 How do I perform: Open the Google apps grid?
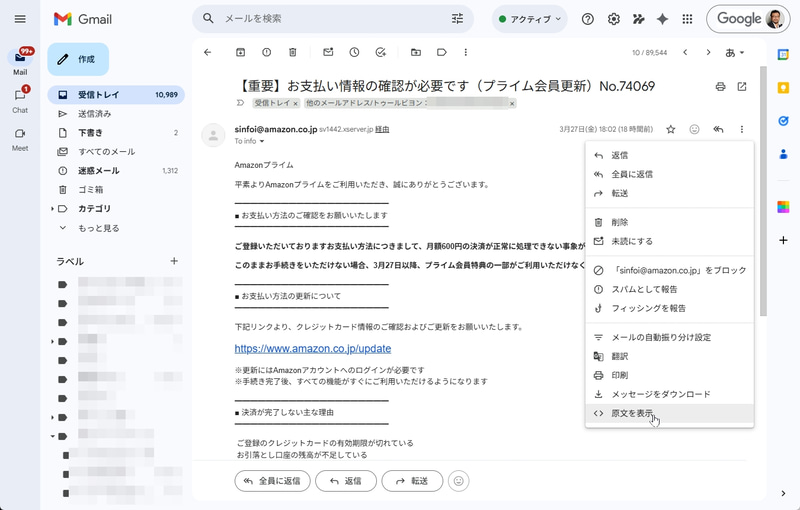click(x=687, y=19)
